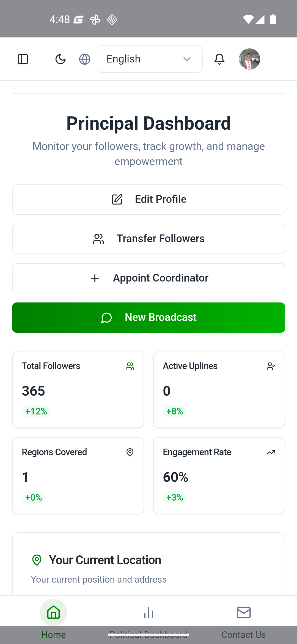Select the Total Followers 365 card

pyautogui.click(x=78, y=389)
